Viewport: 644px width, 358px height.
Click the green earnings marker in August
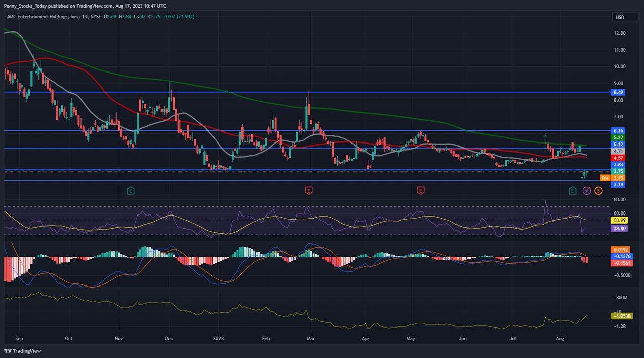coord(572,190)
